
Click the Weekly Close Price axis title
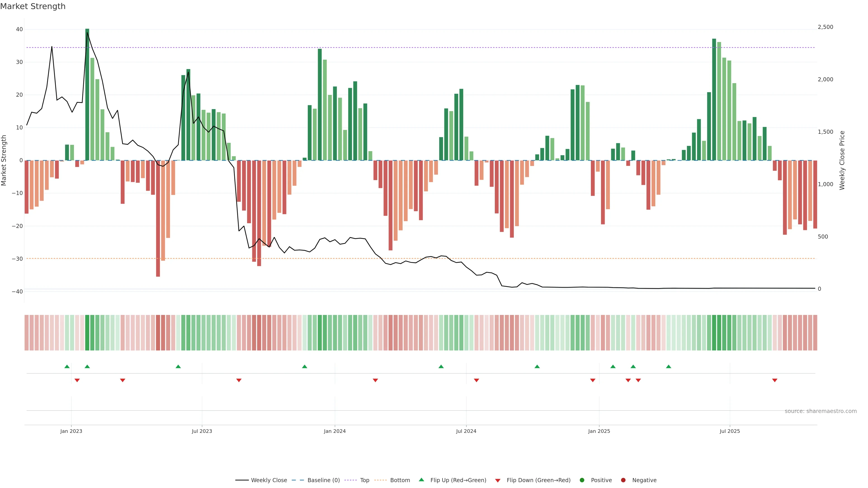pyautogui.click(x=842, y=160)
